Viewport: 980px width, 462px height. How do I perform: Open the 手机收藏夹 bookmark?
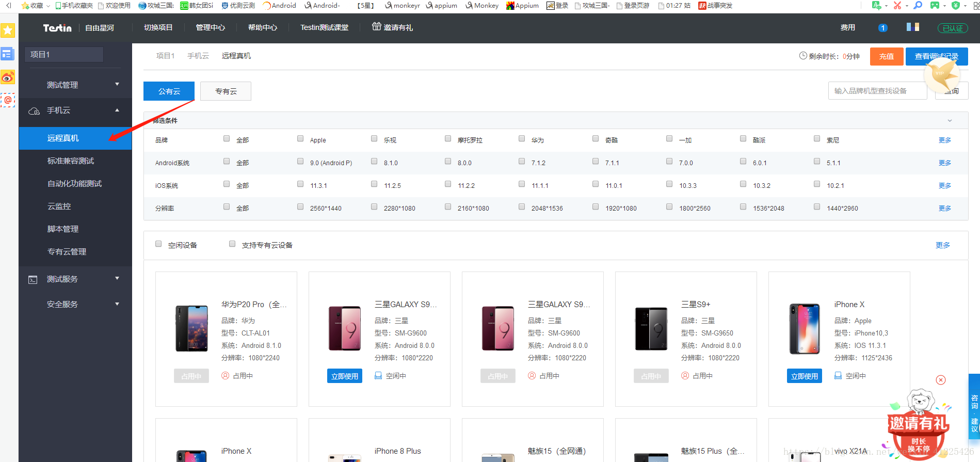(x=74, y=6)
